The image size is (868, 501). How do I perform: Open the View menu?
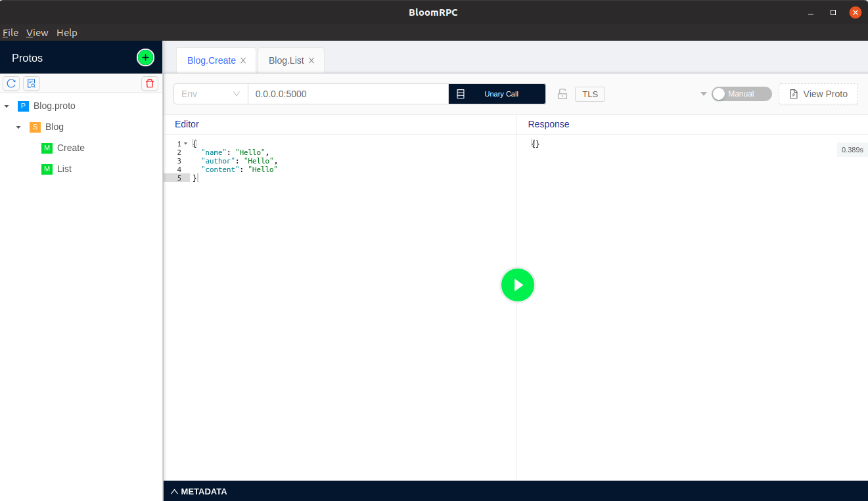click(x=37, y=32)
